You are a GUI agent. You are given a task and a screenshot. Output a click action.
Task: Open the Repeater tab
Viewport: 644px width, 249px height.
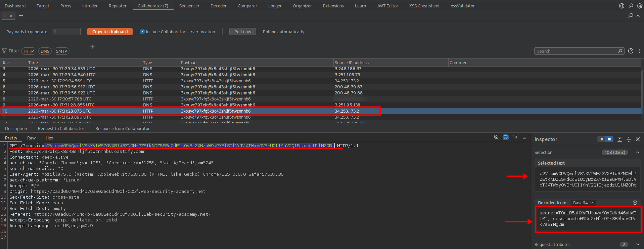point(118,6)
